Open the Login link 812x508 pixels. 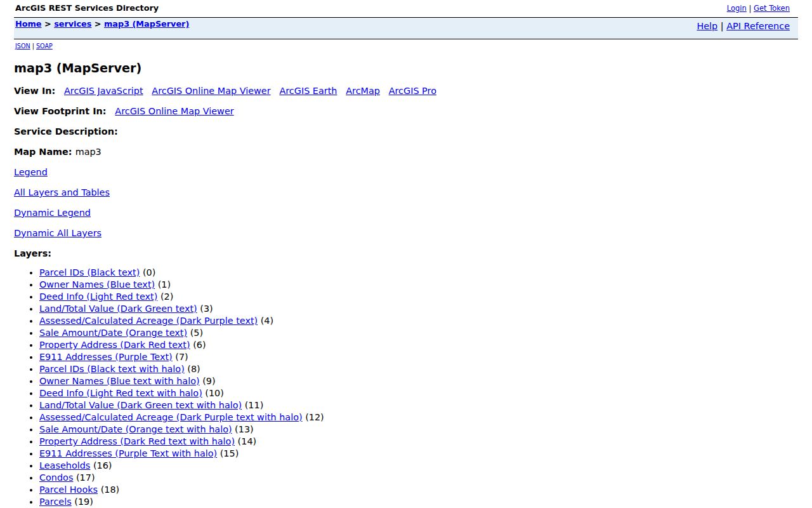pyautogui.click(x=737, y=8)
